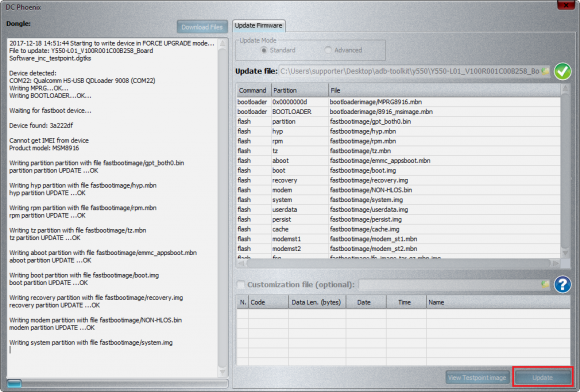The height and width of the screenshot is (392, 580).
Task: Click the Data Len. (bytes) column header
Action: coord(317,303)
